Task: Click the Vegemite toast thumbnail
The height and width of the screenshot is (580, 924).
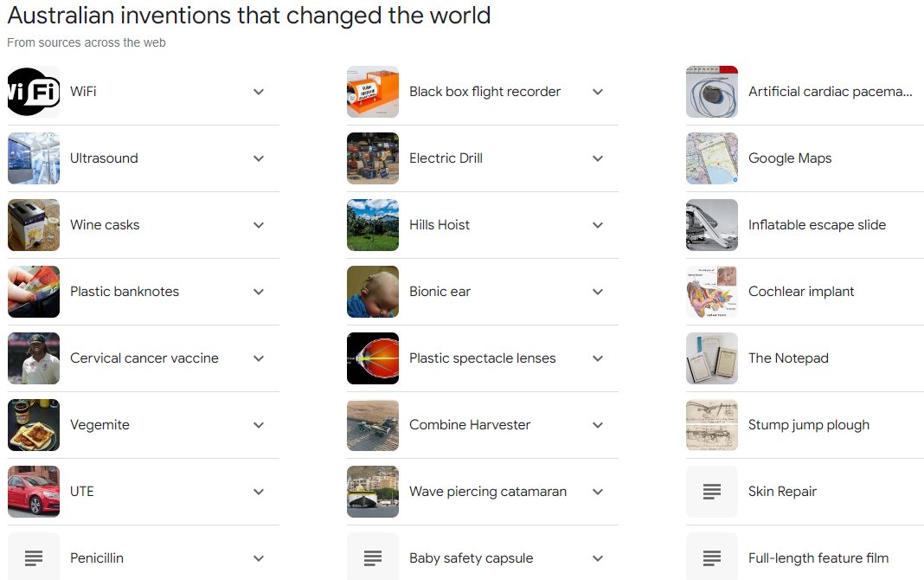Action: click(34, 425)
